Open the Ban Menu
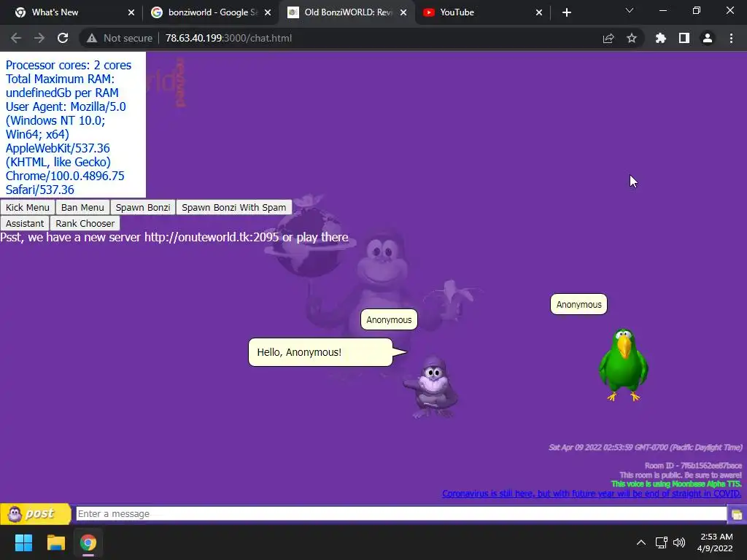The width and height of the screenshot is (747, 560). point(82,208)
